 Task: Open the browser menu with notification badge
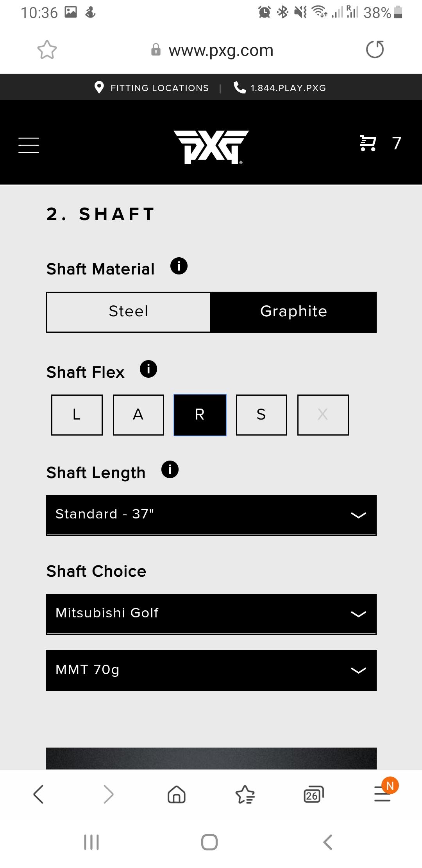[383, 794]
